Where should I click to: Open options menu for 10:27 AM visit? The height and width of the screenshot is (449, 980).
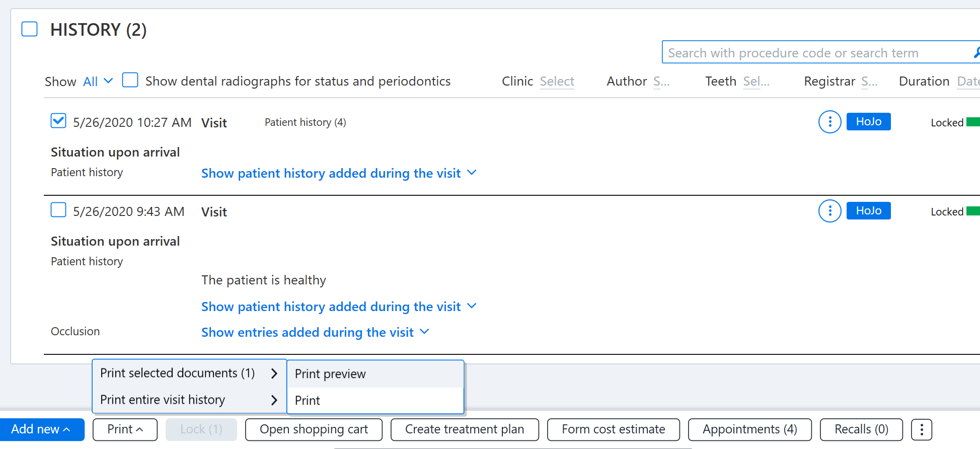coord(830,122)
